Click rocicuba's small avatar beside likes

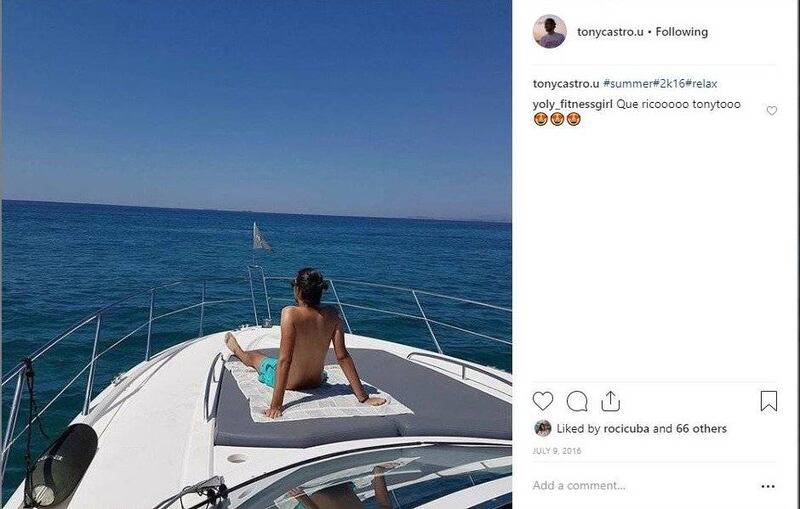[543, 428]
